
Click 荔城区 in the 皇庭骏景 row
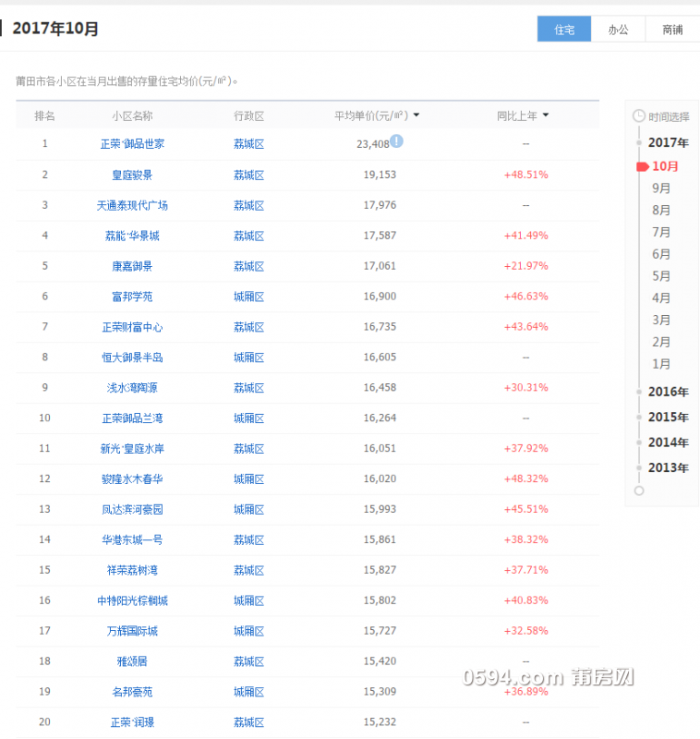pos(249,175)
